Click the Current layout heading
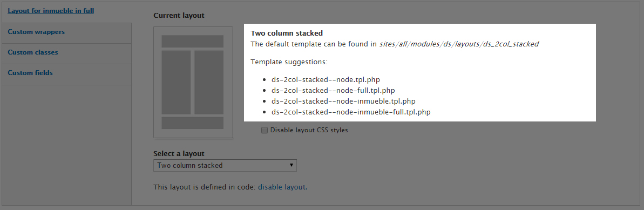Screen dimensions: 644x210 pos(179,16)
